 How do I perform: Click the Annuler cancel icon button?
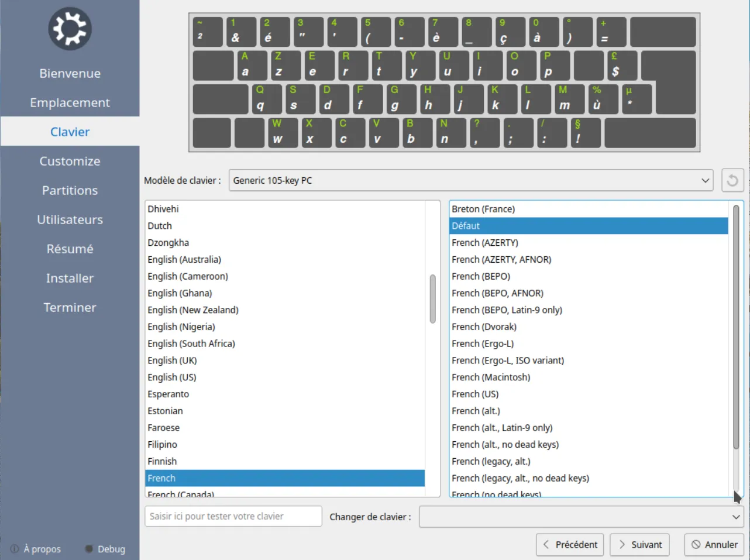coord(714,545)
